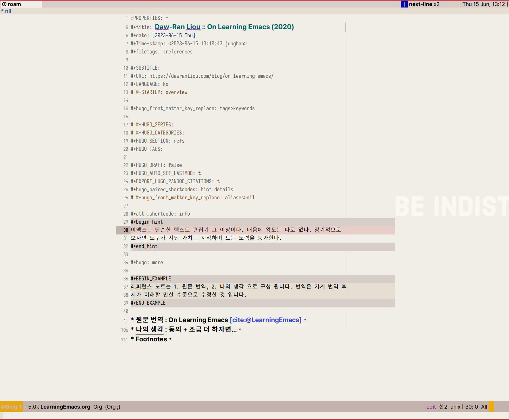Viewport: 509px width, 420px height.
Task: Click the 'aliases>nil' commented key replace line
Action: [193, 198]
